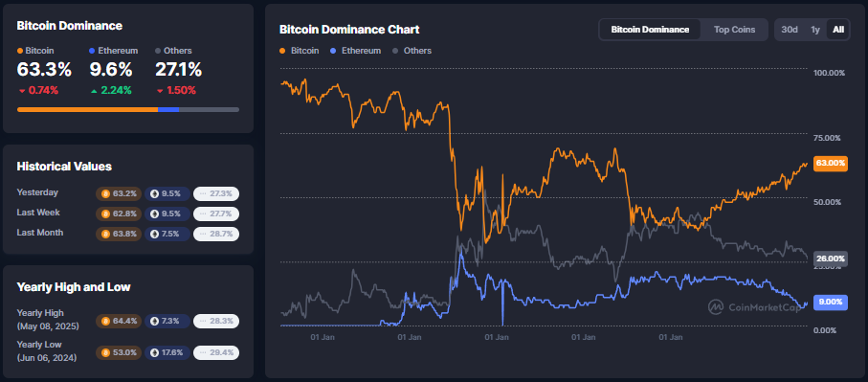Image resolution: width=868 pixels, height=382 pixels.
Task: Click the Yesterday row label
Action: pyautogui.click(x=37, y=192)
